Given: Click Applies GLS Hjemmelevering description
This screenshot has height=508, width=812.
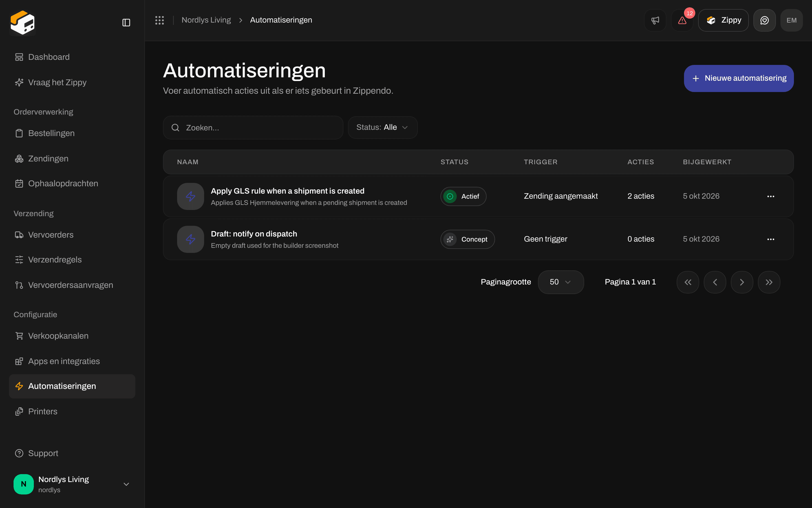Looking at the screenshot, I should tap(309, 203).
